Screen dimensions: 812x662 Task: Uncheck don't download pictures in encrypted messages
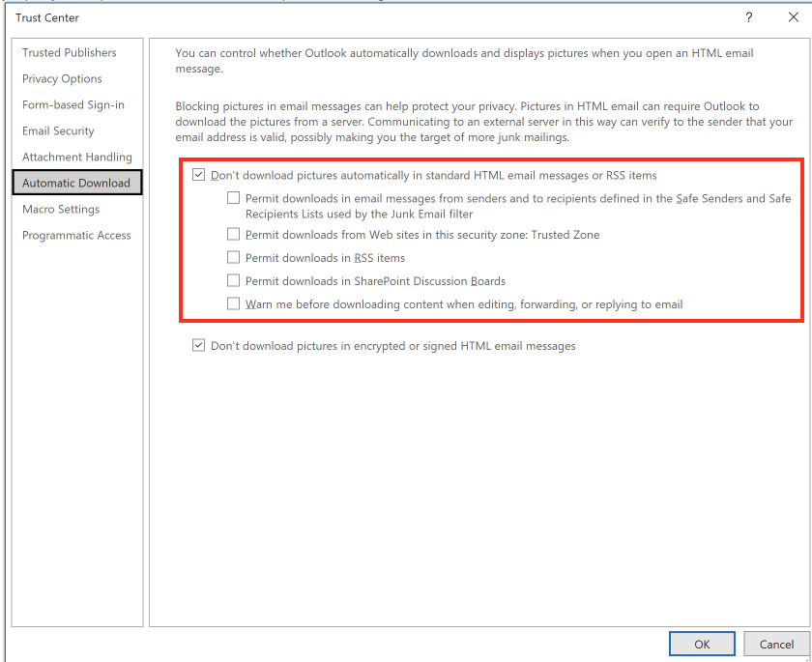tap(199, 345)
